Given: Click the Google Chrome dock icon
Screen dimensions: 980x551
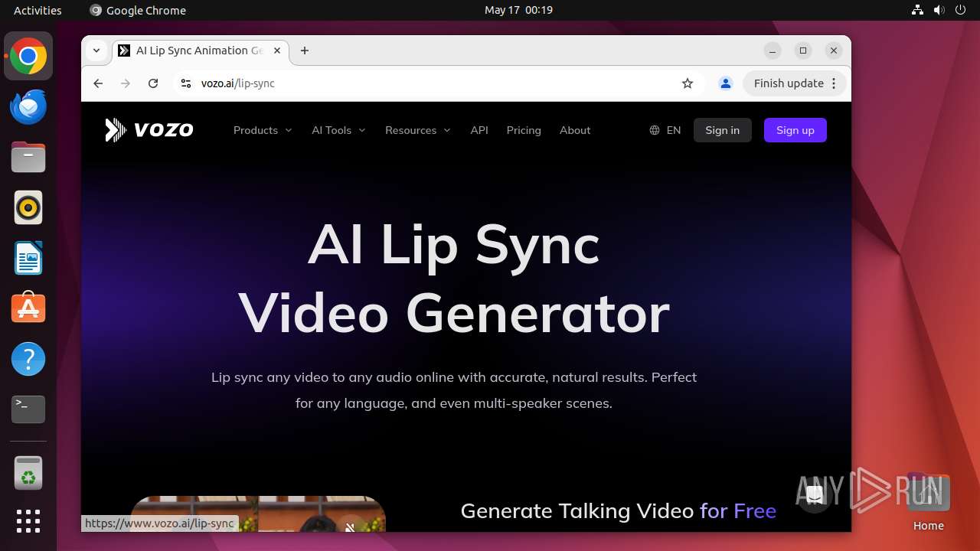Looking at the screenshot, I should [x=28, y=56].
